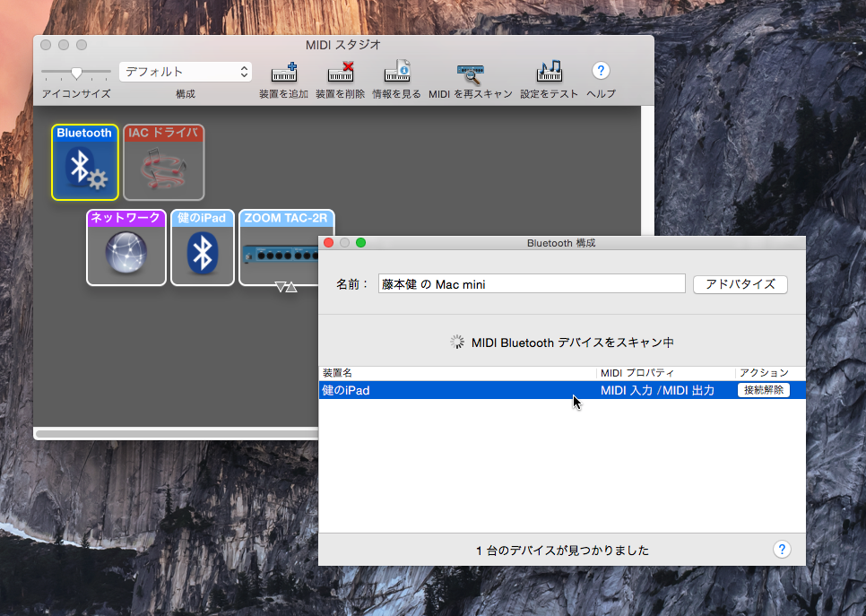This screenshot has width=866, height=616.
Task: Zoom the Bluetooth 構成 window green button
Action: pos(360,242)
